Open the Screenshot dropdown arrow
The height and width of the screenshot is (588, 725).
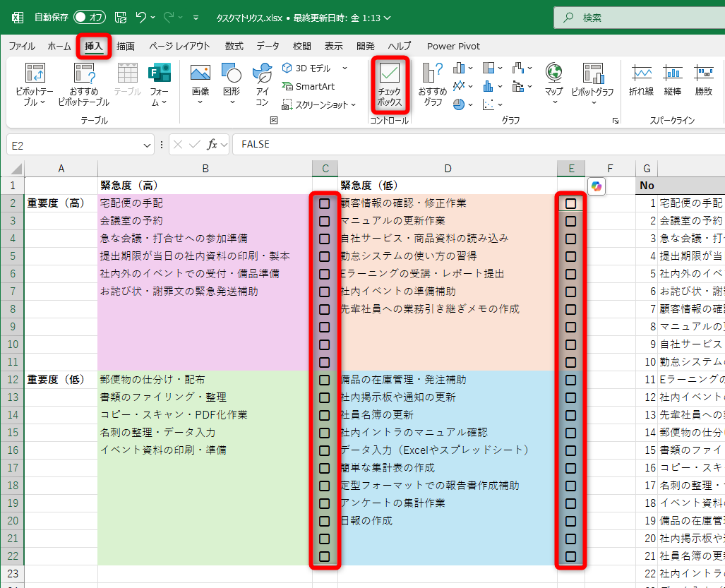pyautogui.click(x=353, y=105)
